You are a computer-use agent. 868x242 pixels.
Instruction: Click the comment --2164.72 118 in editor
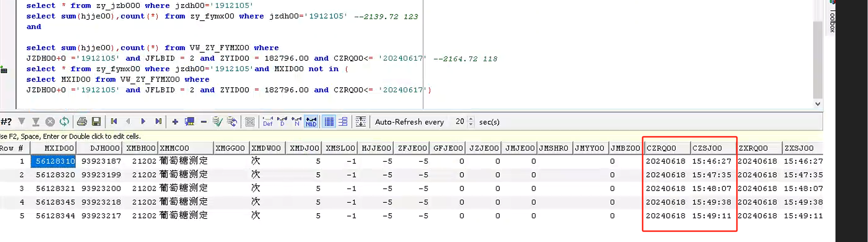pyautogui.click(x=465, y=59)
